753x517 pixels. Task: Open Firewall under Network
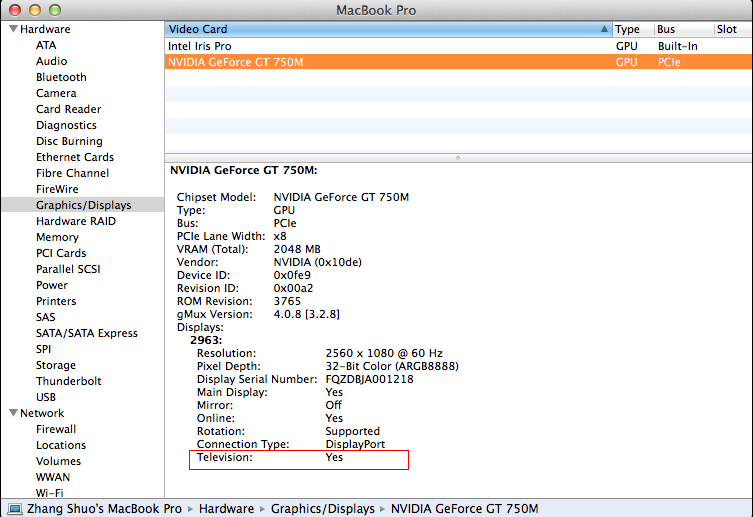click(56, 429)
